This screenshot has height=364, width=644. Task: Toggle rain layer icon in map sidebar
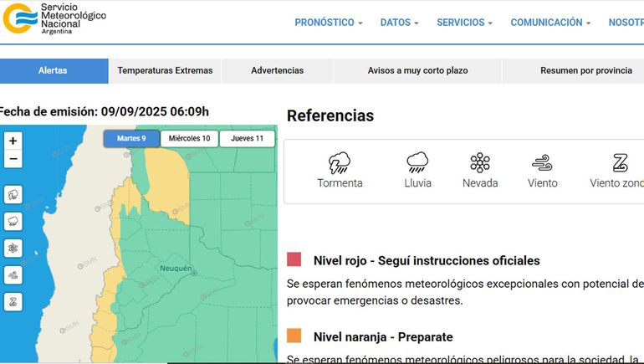point(13,222)
